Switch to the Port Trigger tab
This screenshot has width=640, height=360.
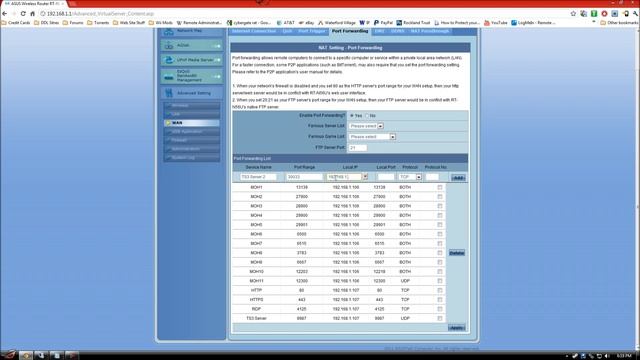point(311,31)
